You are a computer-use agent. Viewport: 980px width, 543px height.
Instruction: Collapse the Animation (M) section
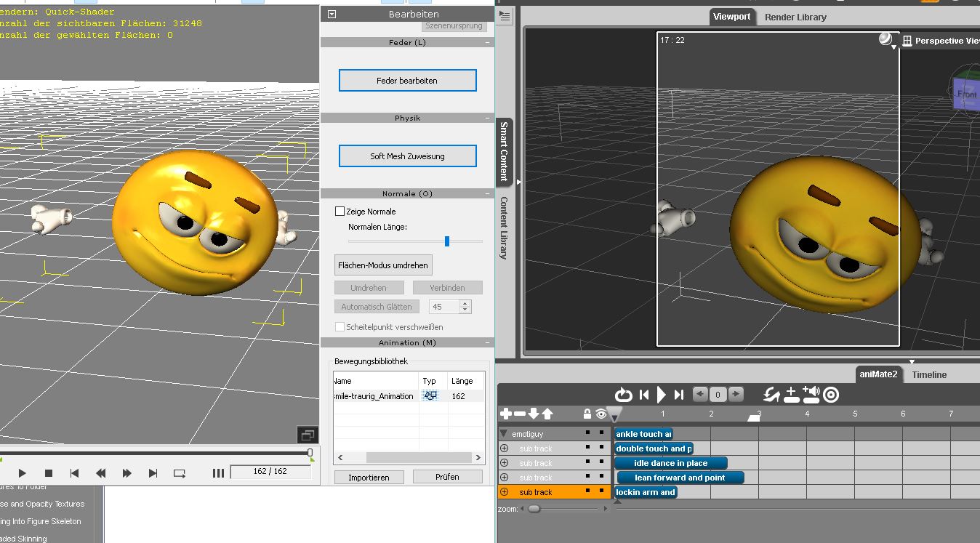(x=486, y=342)
